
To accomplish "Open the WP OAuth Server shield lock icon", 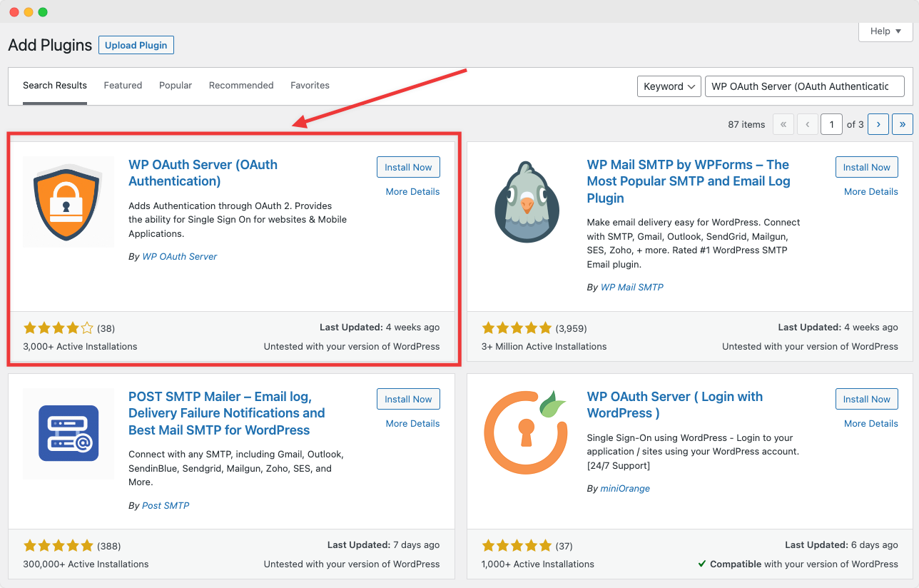I will (68, 202).
